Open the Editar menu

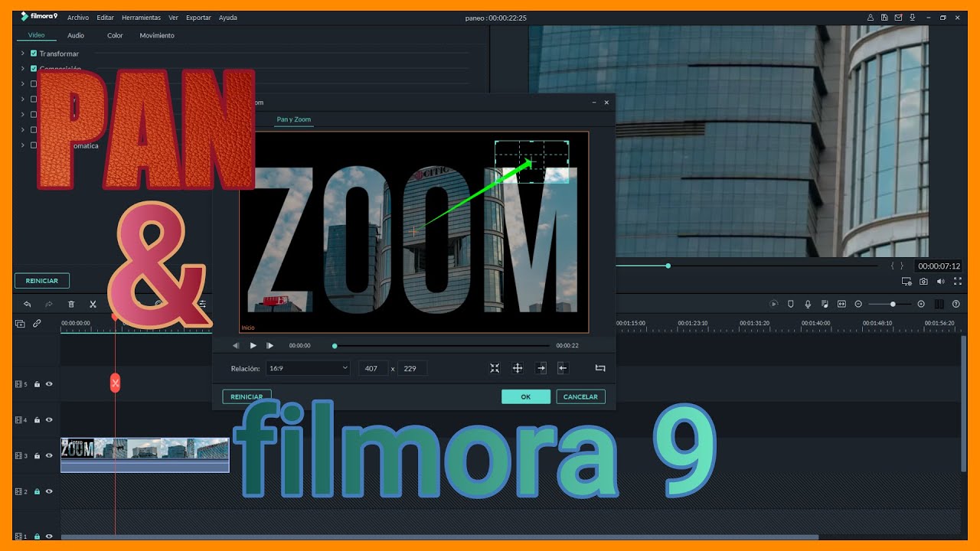(x=106, y=17)
